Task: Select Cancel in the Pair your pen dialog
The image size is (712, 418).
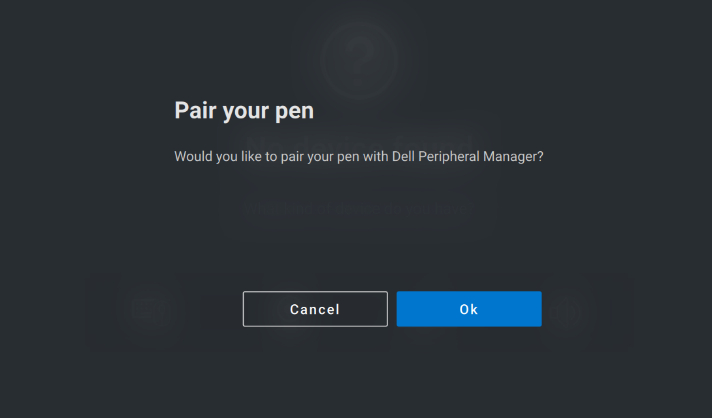Action: pos(315,309)
